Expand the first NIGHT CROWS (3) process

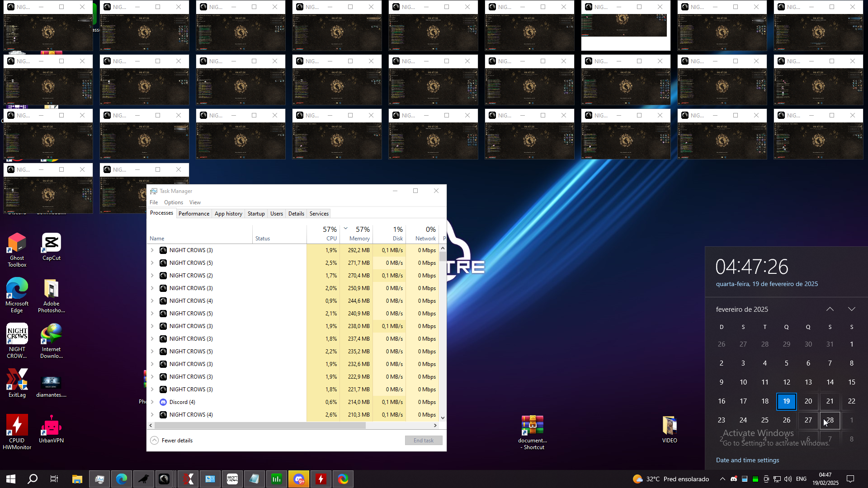point(152,250)
